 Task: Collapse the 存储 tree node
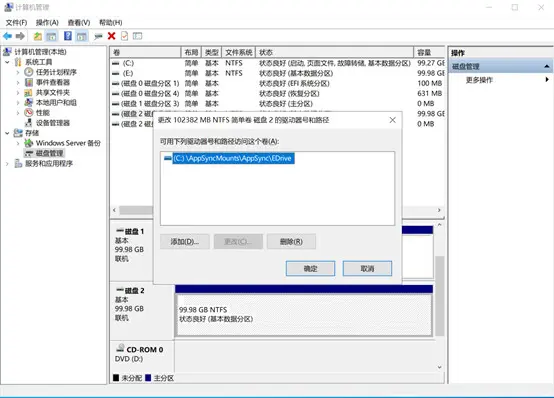tap(7, 133)
